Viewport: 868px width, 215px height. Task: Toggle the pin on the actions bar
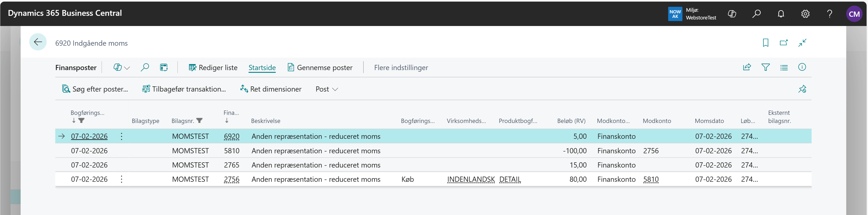(x=803, y=89)
